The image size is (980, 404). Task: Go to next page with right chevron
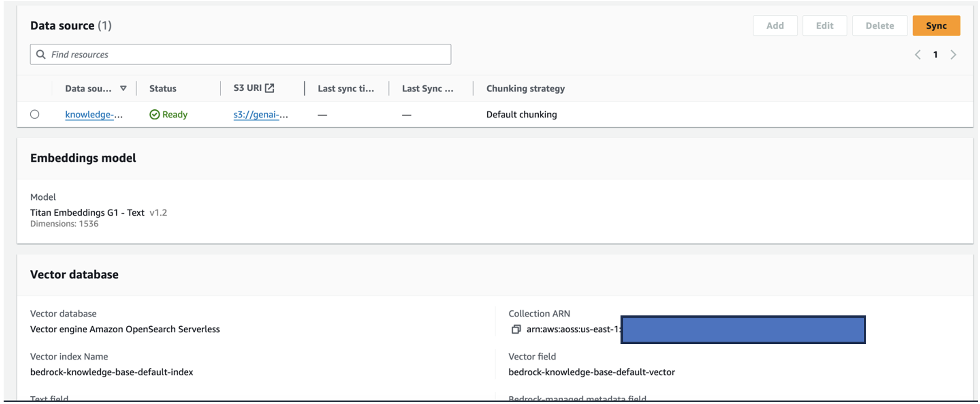[x=953, y=55]
